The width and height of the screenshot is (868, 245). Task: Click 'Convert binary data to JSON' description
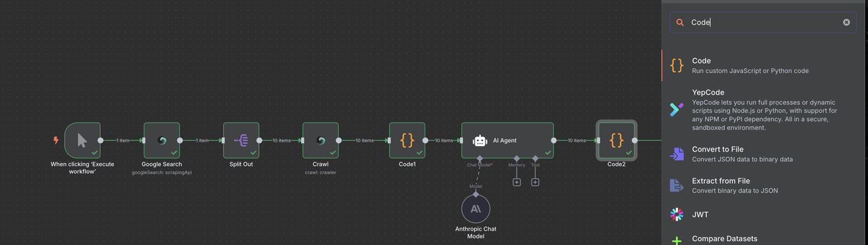coord(734,190)
